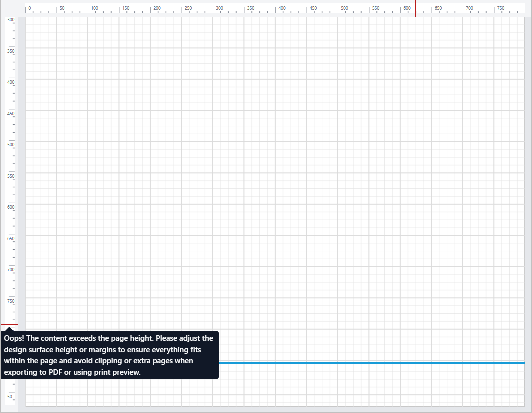The image size is (532, 413).
Task: Dismiss the page height warning tooltip
Action: (110, 355)
